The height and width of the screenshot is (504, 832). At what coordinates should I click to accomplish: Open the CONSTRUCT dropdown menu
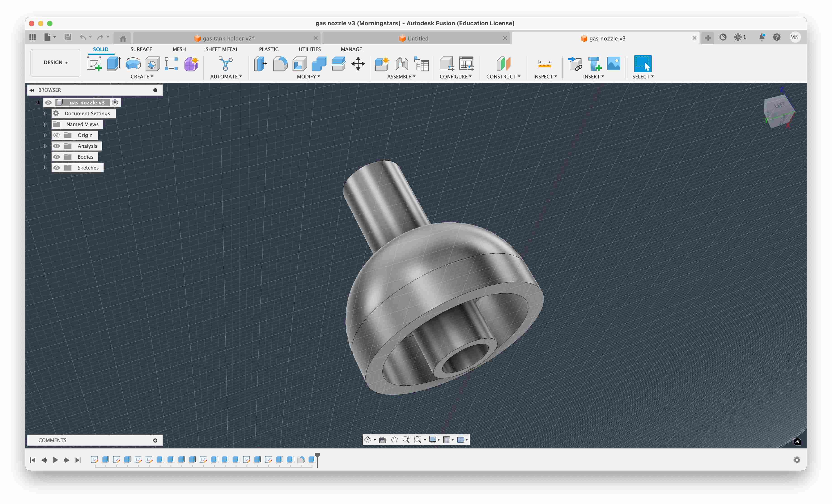(x=503, y=77)
